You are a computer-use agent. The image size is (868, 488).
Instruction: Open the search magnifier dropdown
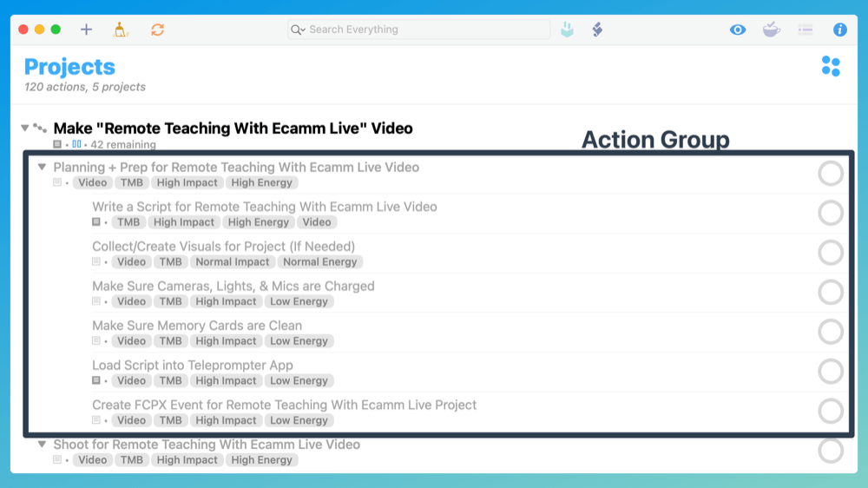pyautogui.click(x=298, y=30)
